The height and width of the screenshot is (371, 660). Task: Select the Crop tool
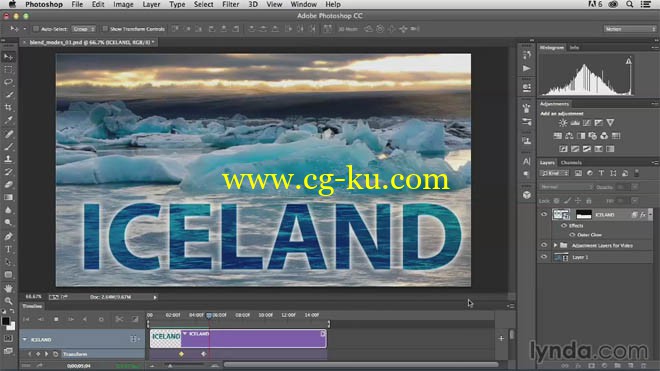pos(8,107)
